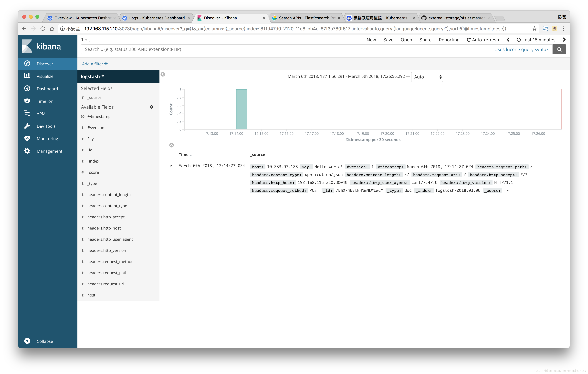Click the Dashboard navigation icon
Image resolution: width=588 pixels, height=374 pixels.
pyautogui.click(x=27, y=88)
